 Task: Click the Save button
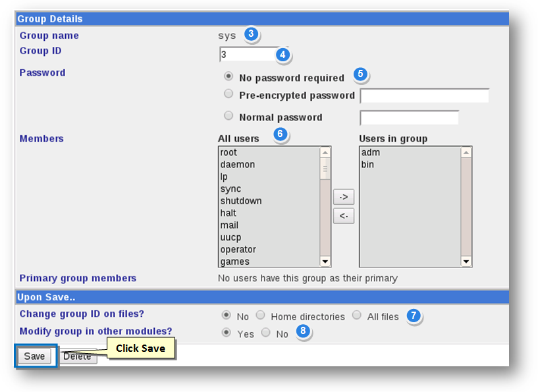[x=34, y=356]
